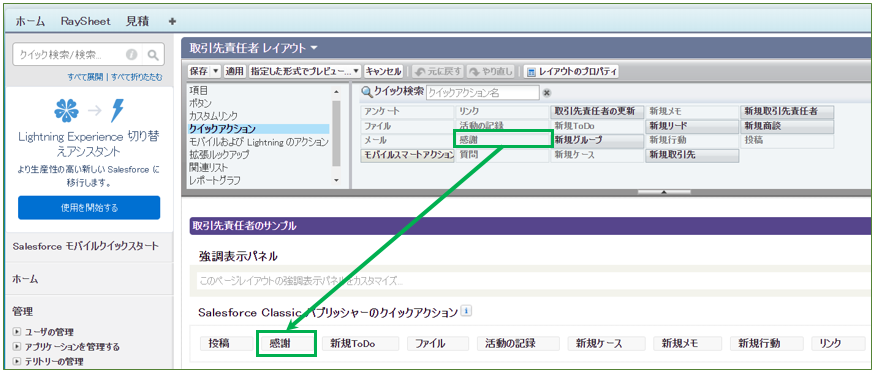Select 新規取引先 palette item
875x378 pixels.
pos(692,155)
